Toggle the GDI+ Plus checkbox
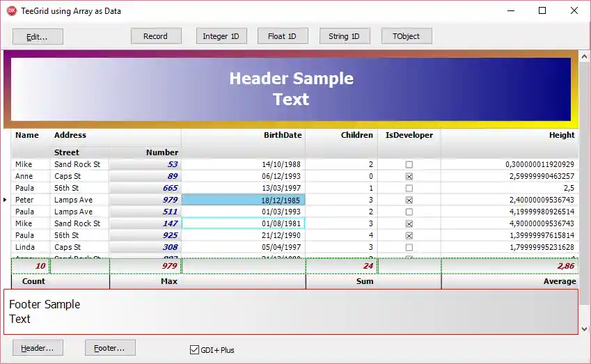 point(194,350)
